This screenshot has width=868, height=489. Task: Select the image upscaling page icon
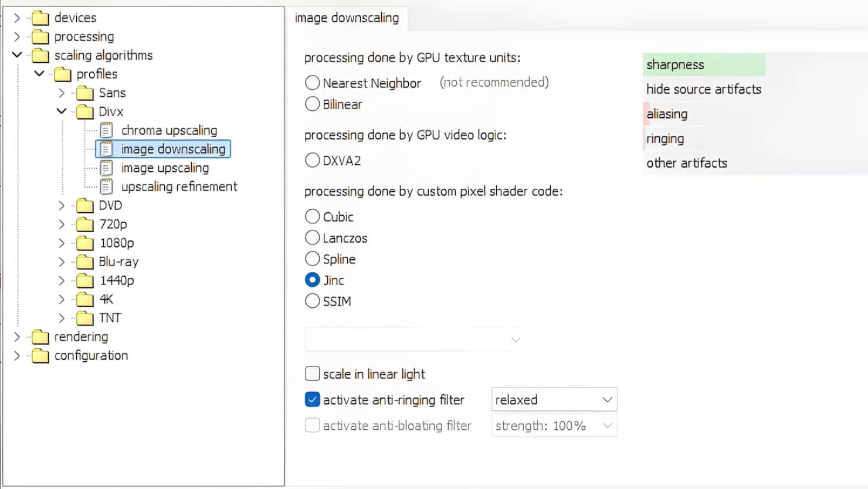click(x=106, y=168)
